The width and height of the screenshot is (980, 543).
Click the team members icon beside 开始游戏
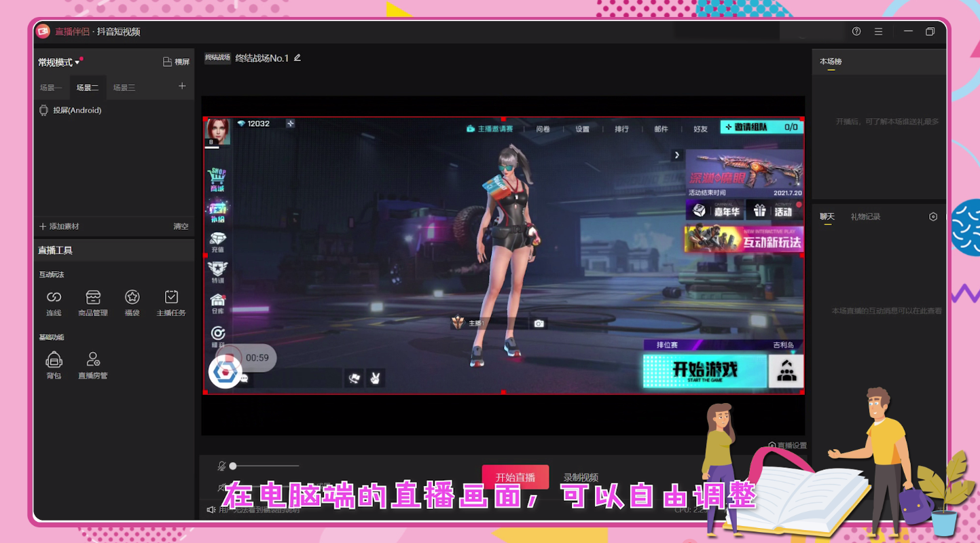(x=786, y=371)
